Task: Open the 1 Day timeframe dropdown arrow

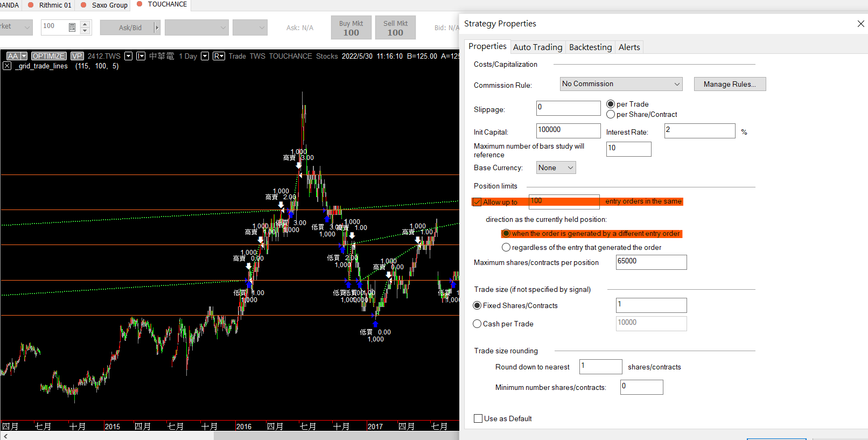Action: pyautogui.click(x=205, y=56)
